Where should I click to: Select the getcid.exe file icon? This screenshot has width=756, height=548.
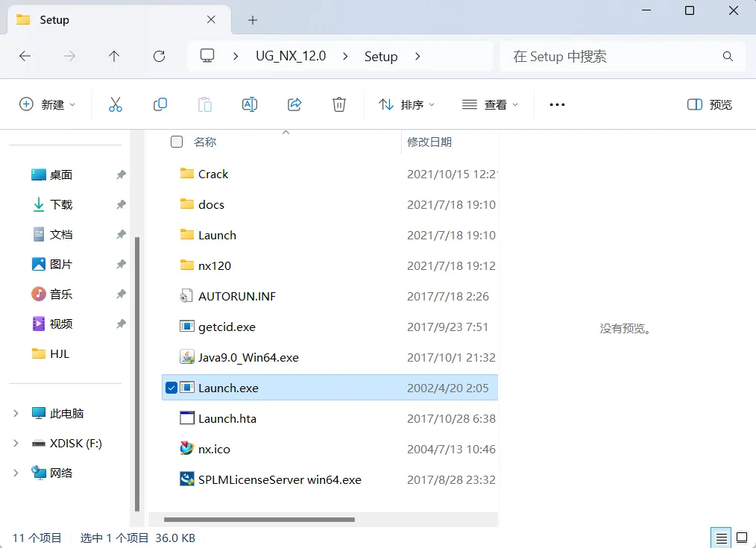click(187, 327)
